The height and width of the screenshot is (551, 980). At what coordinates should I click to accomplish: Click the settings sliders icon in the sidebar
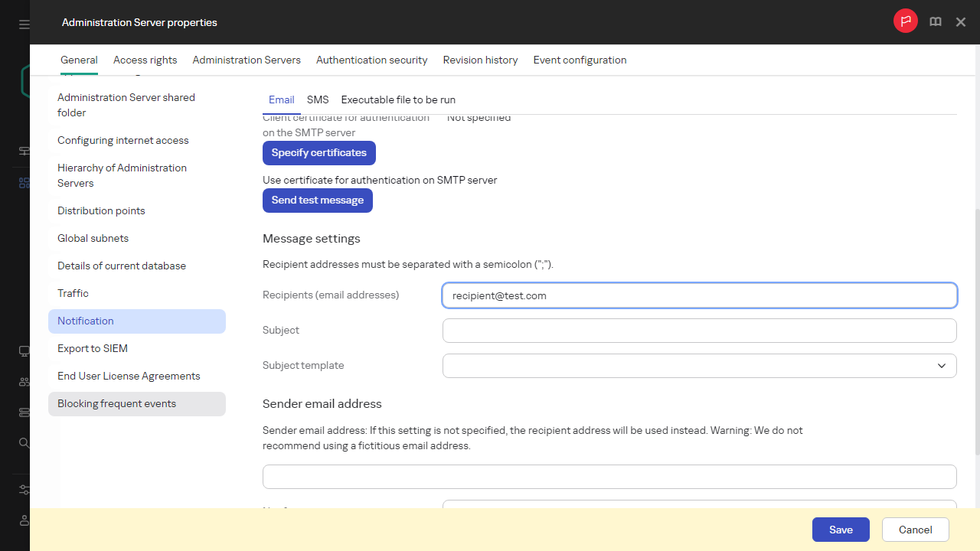(x=24, y=490)
